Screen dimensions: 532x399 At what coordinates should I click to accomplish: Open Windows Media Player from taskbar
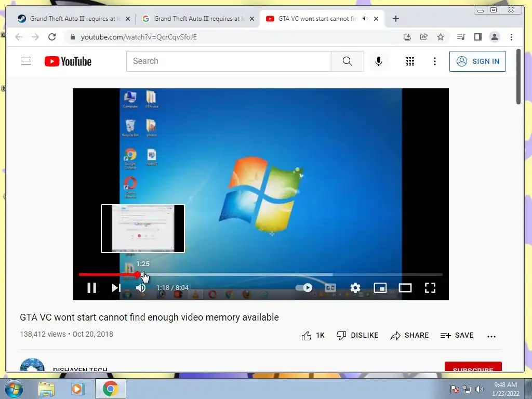coord(77,389)
